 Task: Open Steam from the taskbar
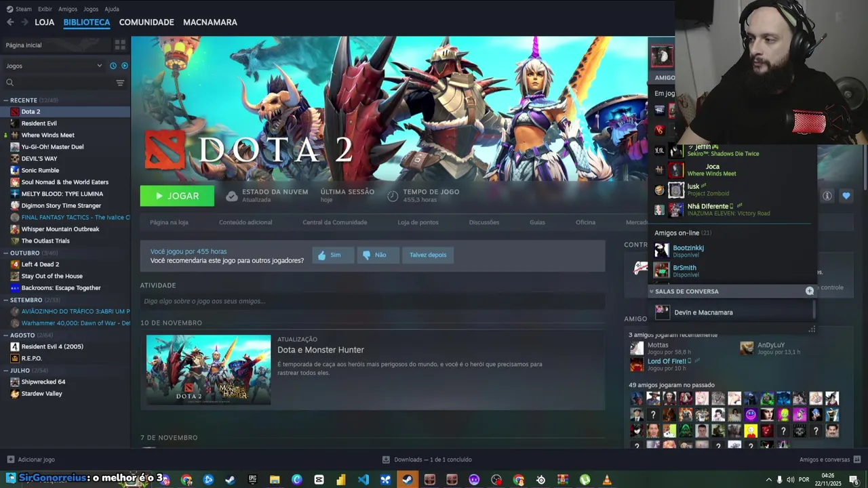point(407,480)
